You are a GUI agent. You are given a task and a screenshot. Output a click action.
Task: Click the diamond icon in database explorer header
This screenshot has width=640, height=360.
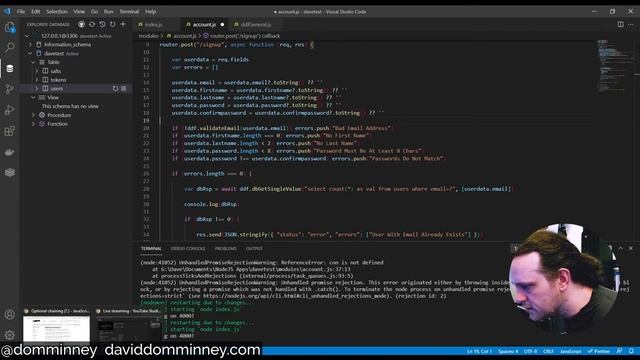pos(92,24)
